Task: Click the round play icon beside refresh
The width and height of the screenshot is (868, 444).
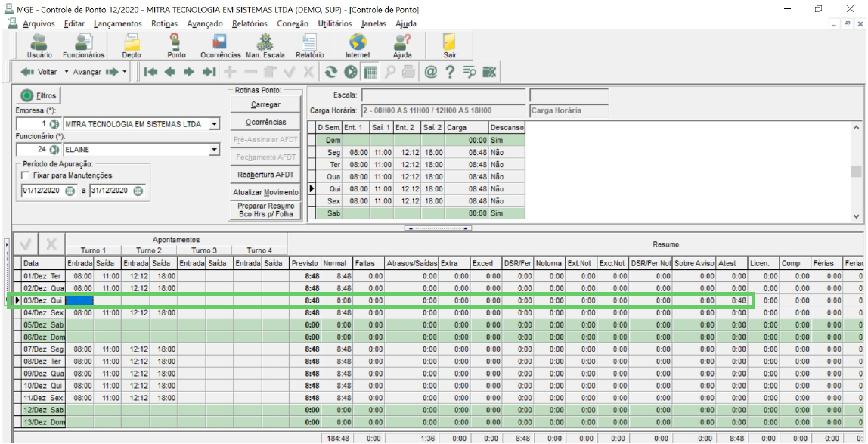Action: click(x=350, y=72)
